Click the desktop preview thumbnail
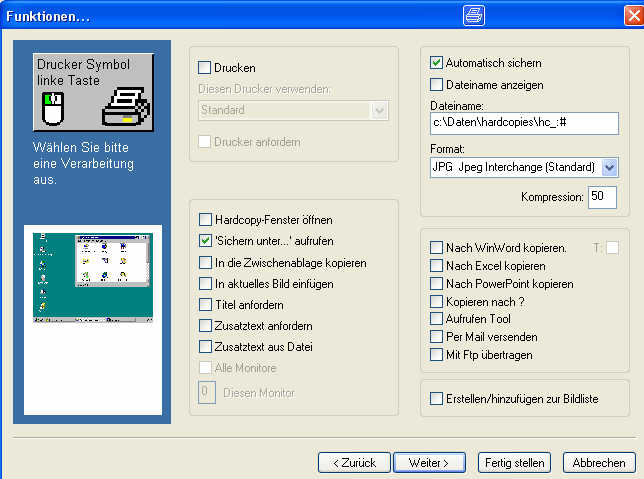The height and width of the screenshot is (479, 644). tap(93, 278)
